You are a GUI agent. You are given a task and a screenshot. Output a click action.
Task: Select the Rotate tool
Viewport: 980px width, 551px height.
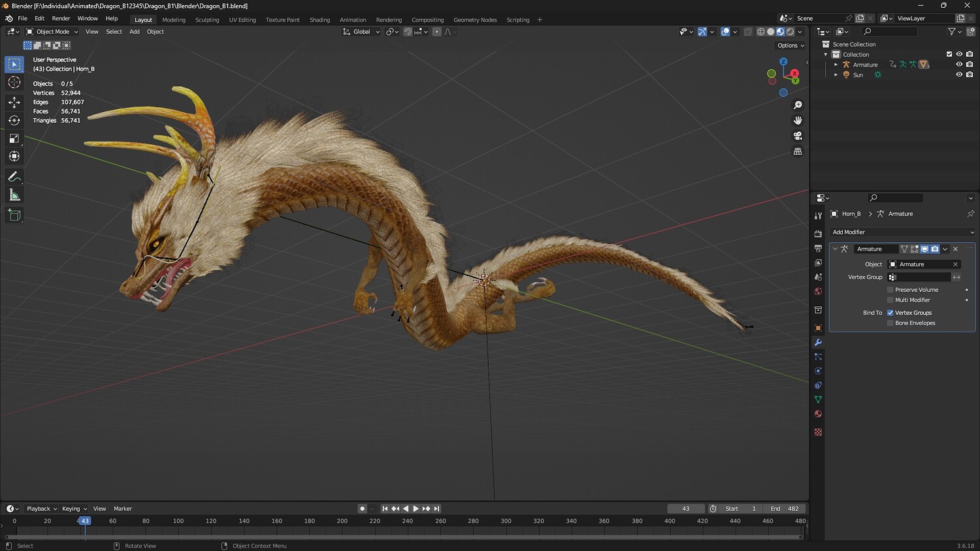[x=14, y=120]
